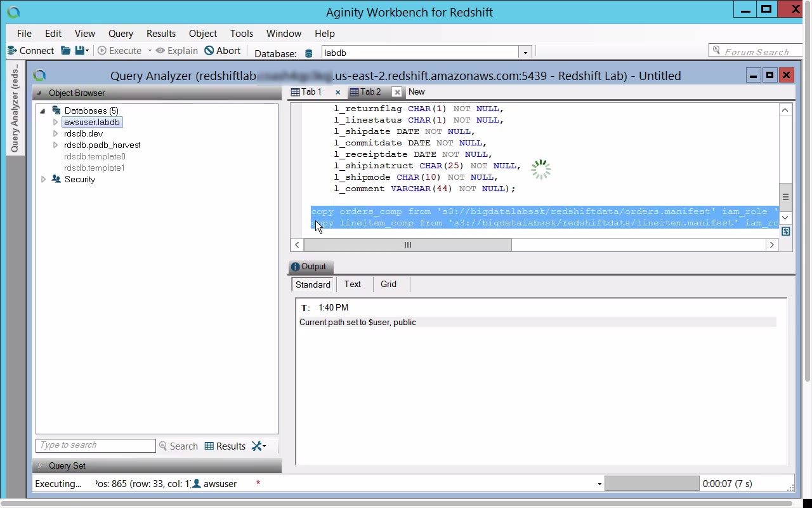This screenshot has width=812, height=508.
Task: Switch to Tab 2 query tab
Action: [366, 92]
